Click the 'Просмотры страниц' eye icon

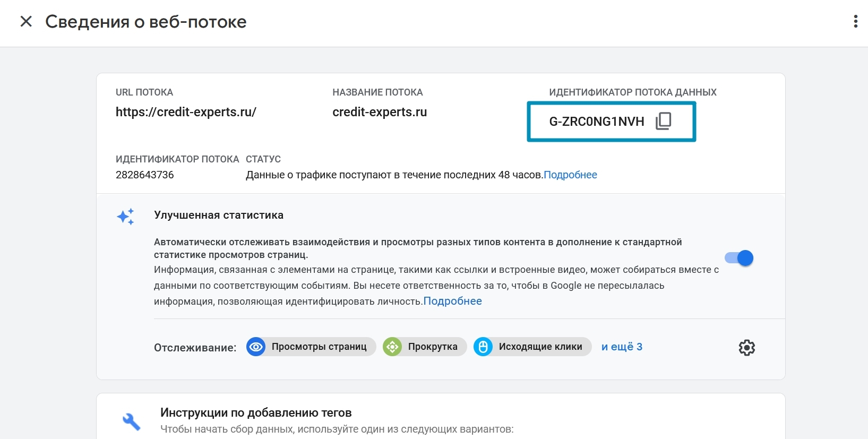click(256, 347)
